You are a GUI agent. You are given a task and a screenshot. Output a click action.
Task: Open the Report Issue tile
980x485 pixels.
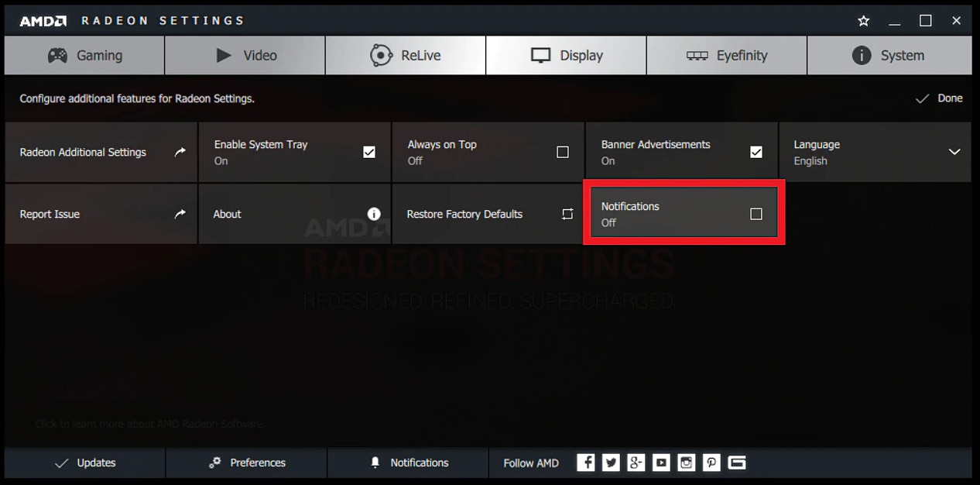101,214
